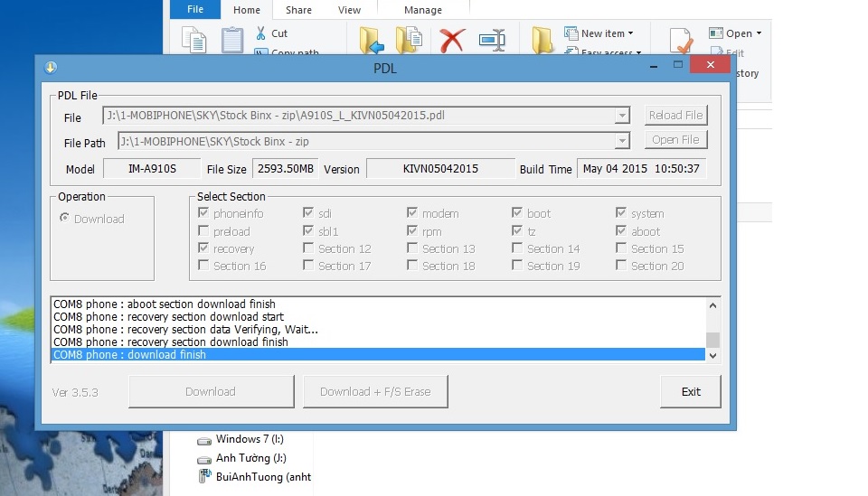
Task: Toggle the Section 17 checkbox
Action: tap(308, 266)
